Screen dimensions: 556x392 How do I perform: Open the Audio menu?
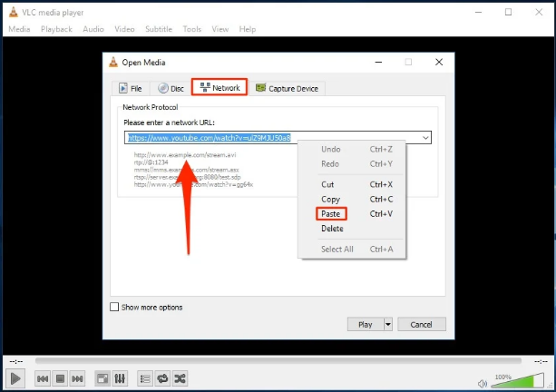[x=93, y=29]
